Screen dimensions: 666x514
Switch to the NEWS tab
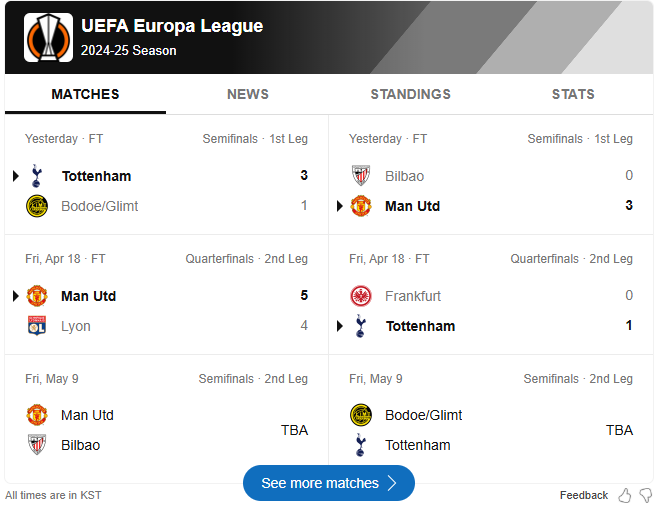pos(248,94)
